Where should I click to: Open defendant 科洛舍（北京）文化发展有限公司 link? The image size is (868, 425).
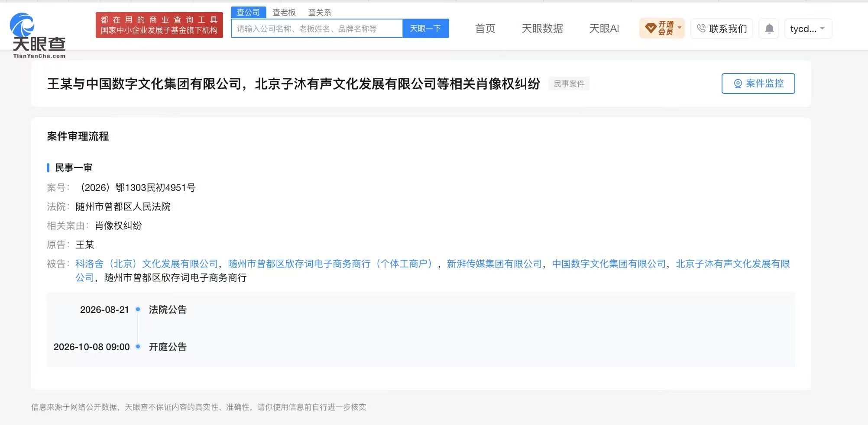point(147,264)
